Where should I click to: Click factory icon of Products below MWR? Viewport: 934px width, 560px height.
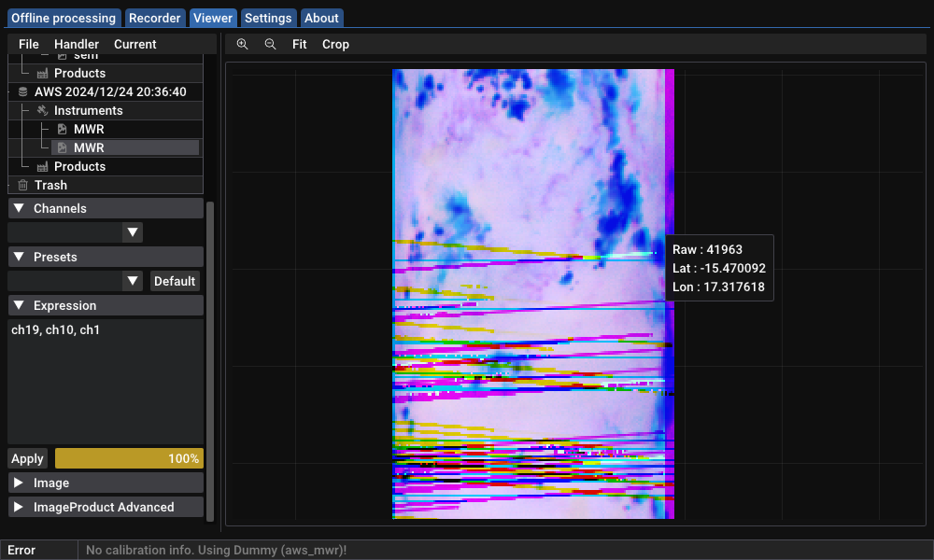42,167
